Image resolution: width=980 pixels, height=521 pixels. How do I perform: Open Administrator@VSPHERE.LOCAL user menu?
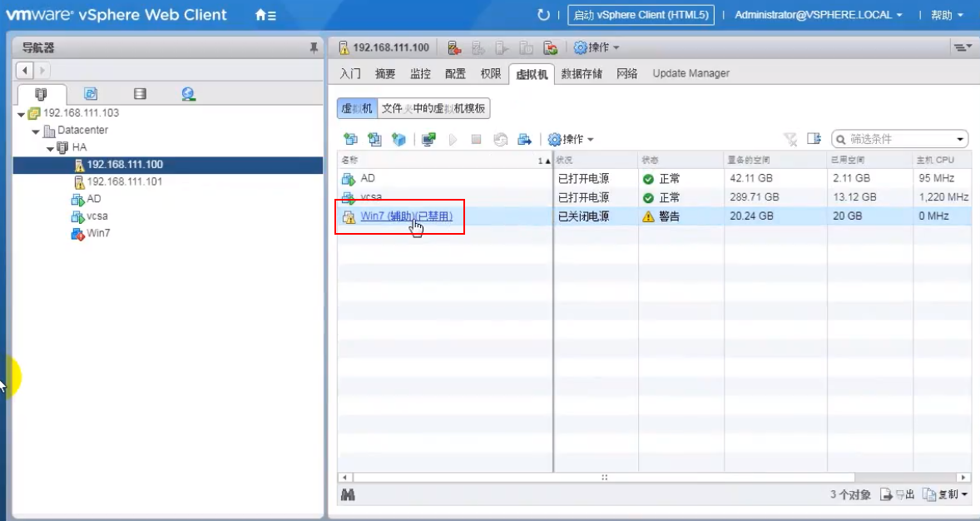(x=819, y=15)
